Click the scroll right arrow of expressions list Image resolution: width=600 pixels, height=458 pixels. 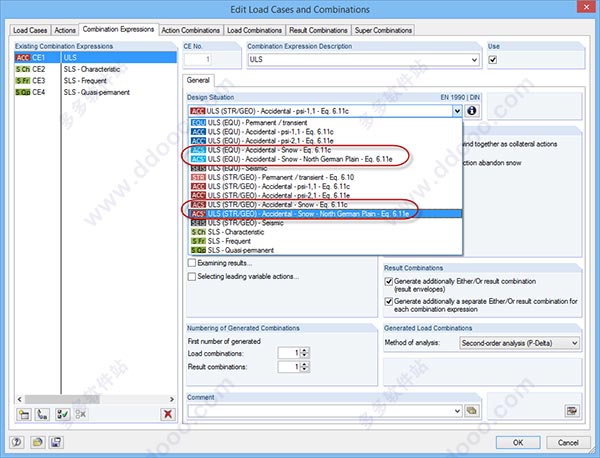[172, 399]
